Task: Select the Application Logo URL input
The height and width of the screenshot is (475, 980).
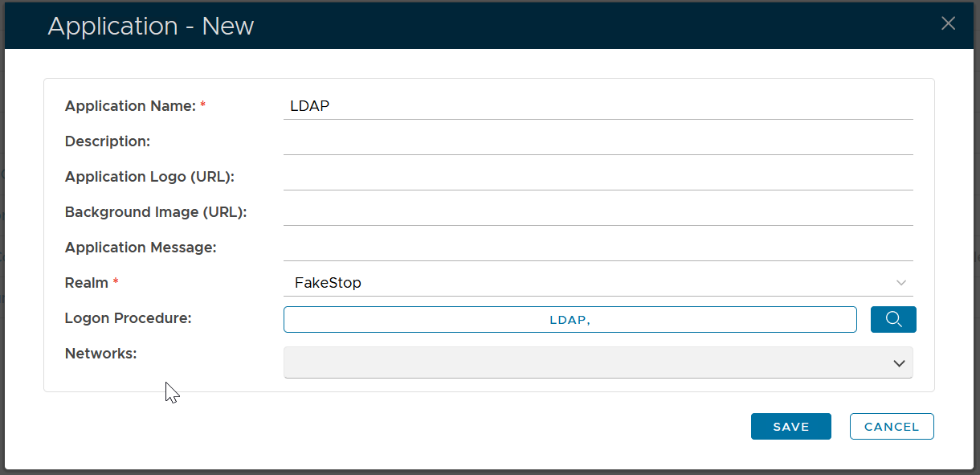Action: pos(598,177)
